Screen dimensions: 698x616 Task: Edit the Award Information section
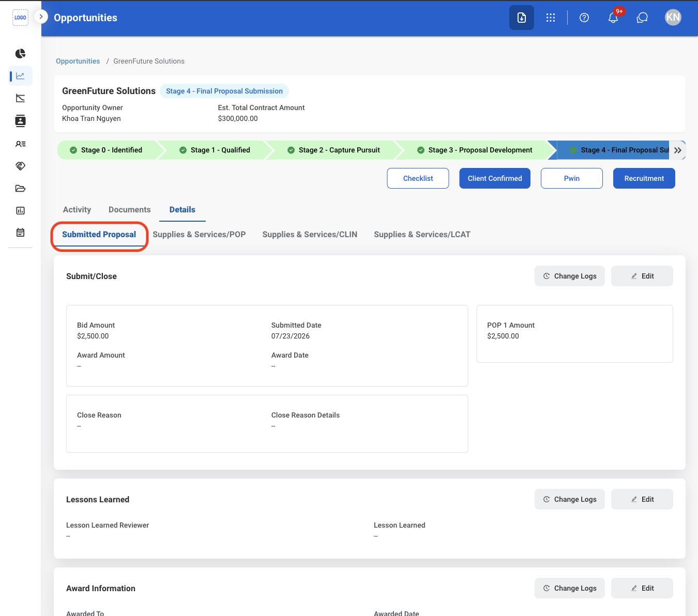642,588
